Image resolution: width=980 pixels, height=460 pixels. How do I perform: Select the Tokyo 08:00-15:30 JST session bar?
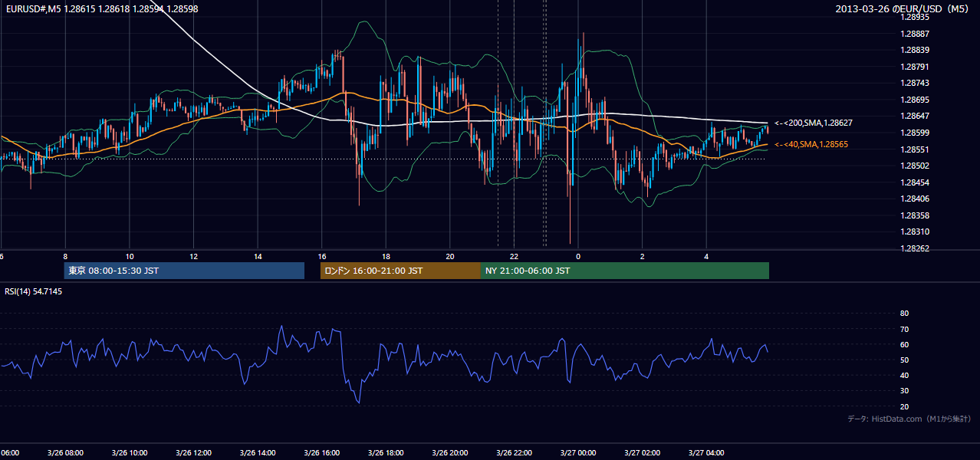[x=184, y=271]
